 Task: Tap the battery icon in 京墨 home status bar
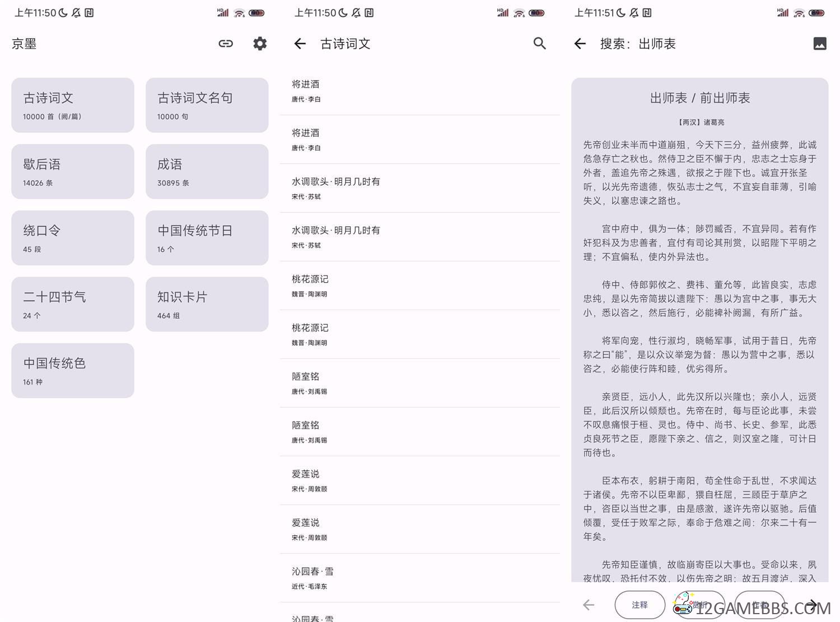tap(256, 13)
